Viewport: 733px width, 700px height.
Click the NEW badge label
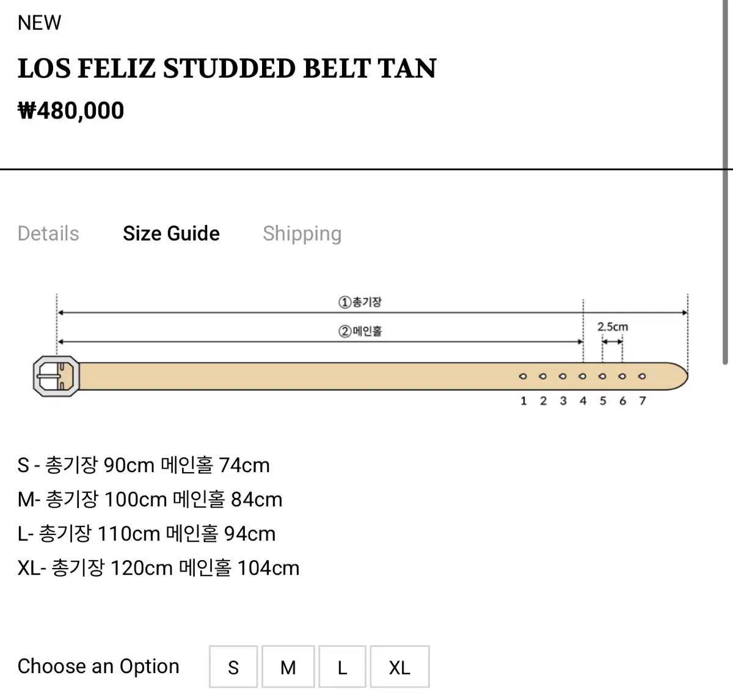[x=39, y=23]
